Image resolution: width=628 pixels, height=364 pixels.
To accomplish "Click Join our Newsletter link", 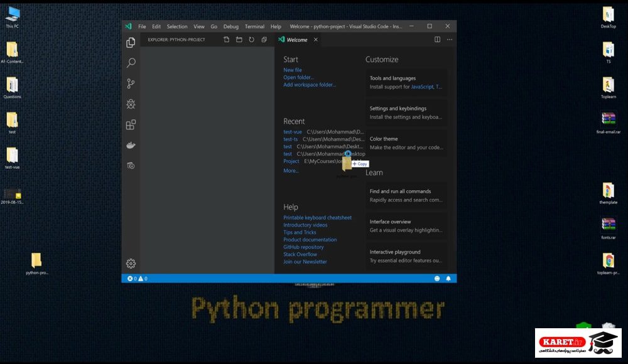I will [x=305, y=262].
